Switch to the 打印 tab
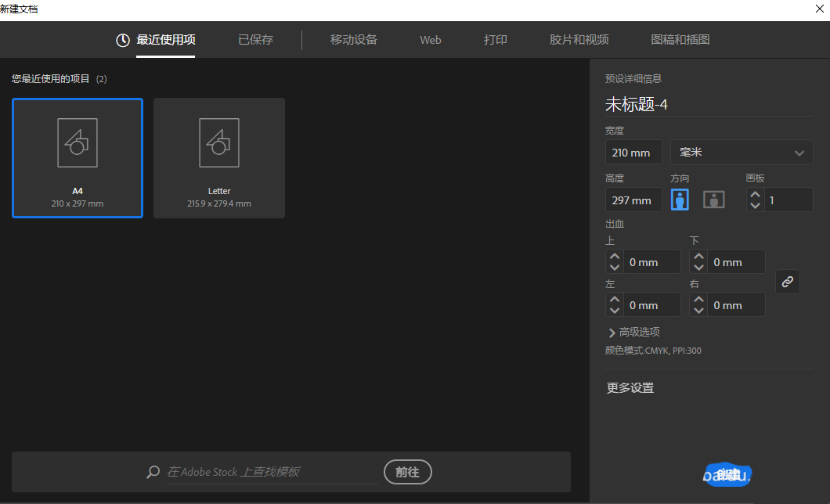Image resolution: width=830 pixels, height=504 pixels. (496, 40)
